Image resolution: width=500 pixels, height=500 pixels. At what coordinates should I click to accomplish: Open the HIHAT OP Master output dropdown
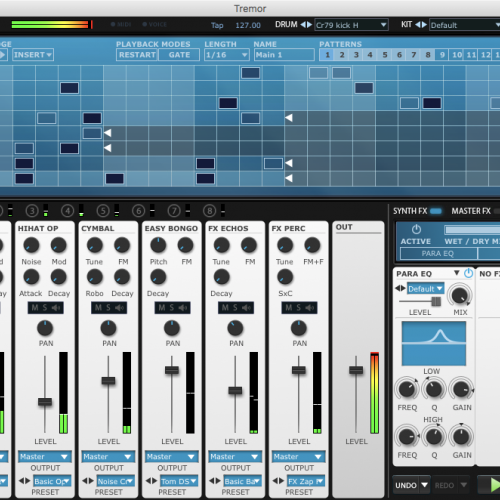pos(45,456)
